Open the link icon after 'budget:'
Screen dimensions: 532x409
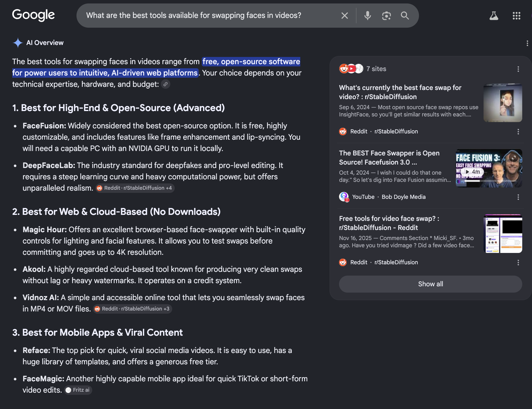pos(166,84)
